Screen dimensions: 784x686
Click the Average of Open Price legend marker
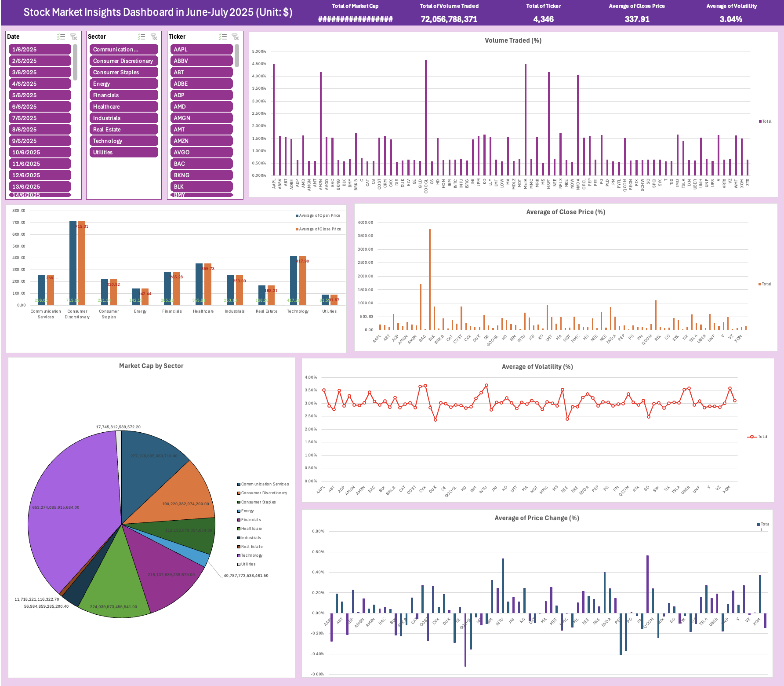(297, 216)
